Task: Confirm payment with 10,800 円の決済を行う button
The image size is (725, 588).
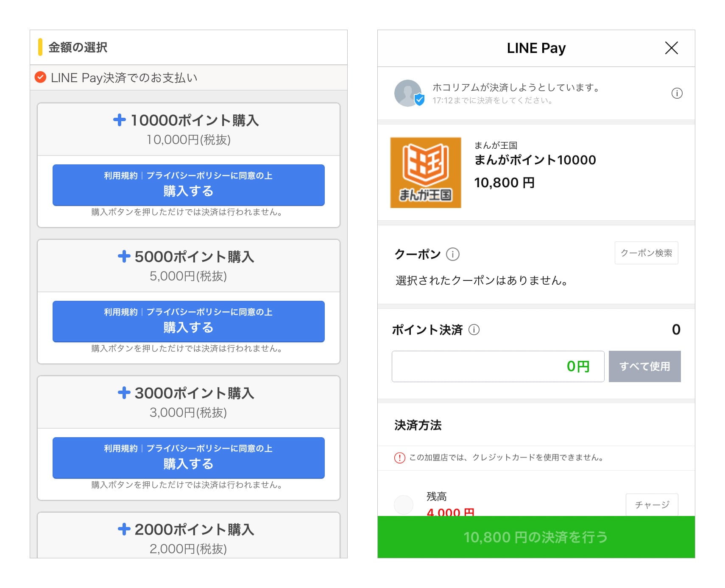Action: coord(535,537)
